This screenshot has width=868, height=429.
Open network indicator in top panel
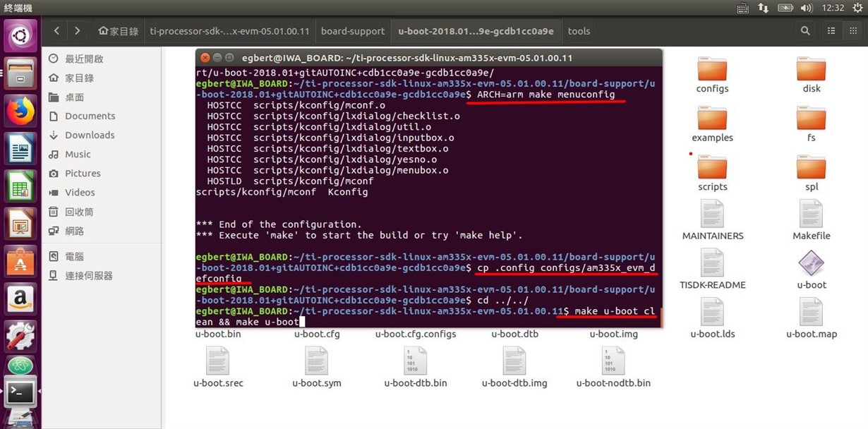point(764,8)
